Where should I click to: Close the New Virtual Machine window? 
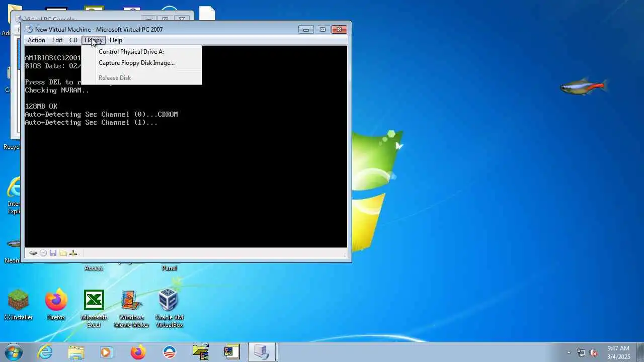(x=340, y=30)
